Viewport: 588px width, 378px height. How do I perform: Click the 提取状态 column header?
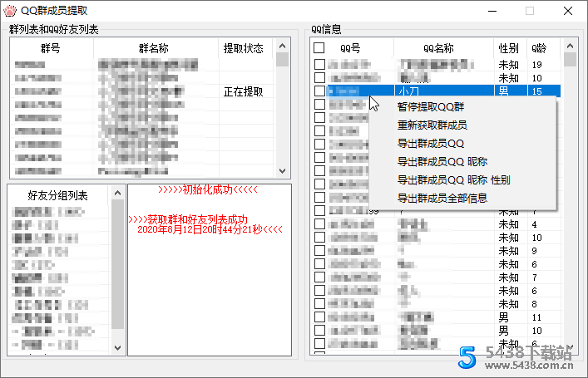tap(244, 48)
